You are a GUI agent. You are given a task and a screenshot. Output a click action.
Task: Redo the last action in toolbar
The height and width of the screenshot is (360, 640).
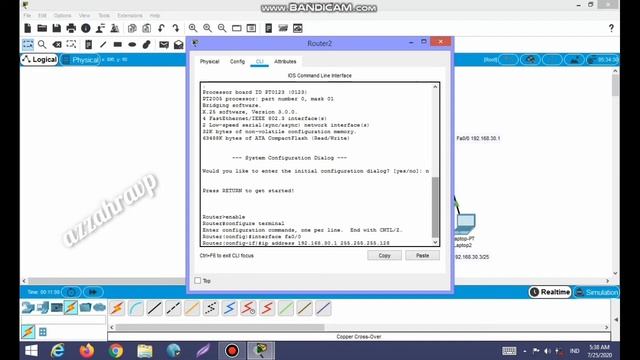click(x=176, y=28)
